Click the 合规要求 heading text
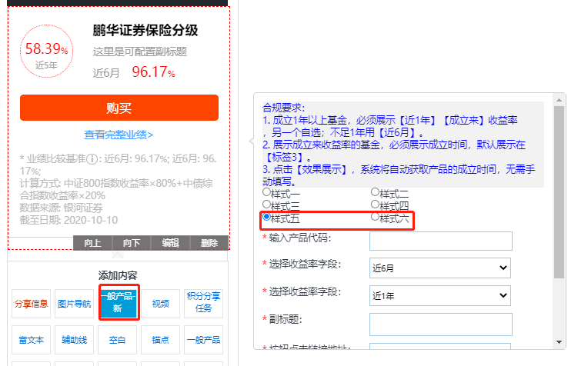The image size is (588, 366). 284,108
